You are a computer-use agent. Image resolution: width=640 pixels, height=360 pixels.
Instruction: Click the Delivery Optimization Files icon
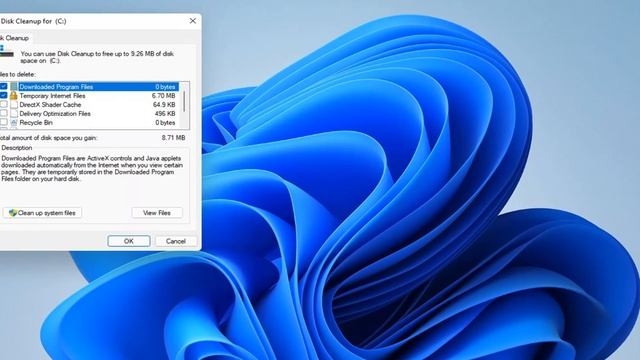point(14,113)
